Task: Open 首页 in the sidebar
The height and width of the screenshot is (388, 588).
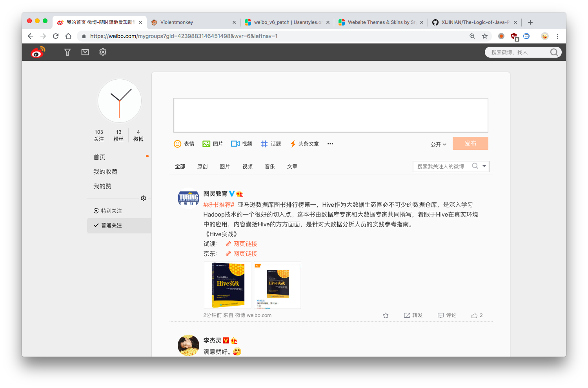Action: 99,157
